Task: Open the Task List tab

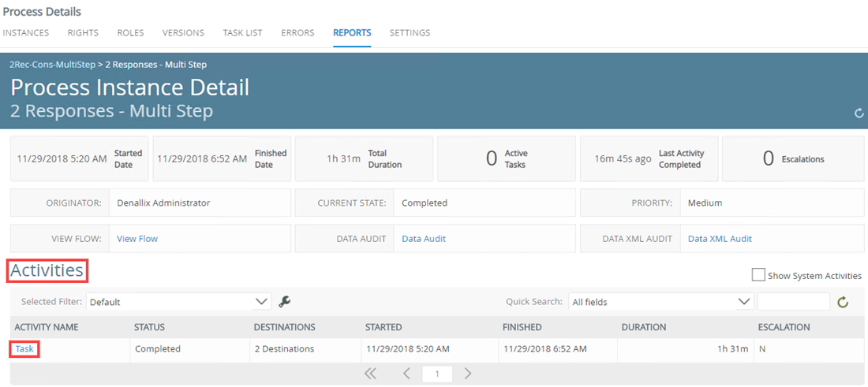Action: click(x=242, y=32)
